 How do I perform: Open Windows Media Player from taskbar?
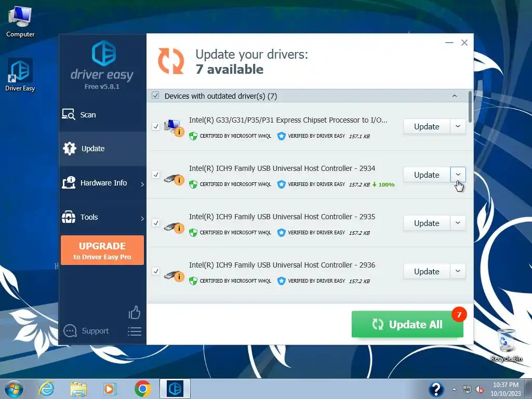[x=110, y=389]
